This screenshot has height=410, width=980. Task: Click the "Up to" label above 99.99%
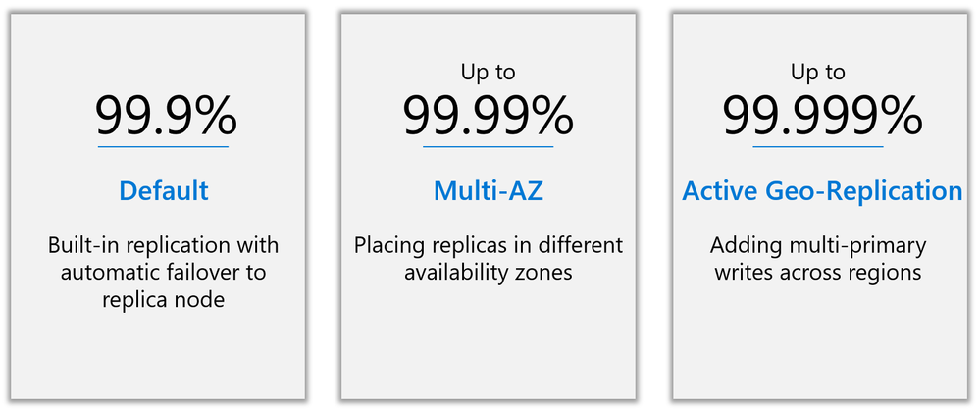click(489, 73)
